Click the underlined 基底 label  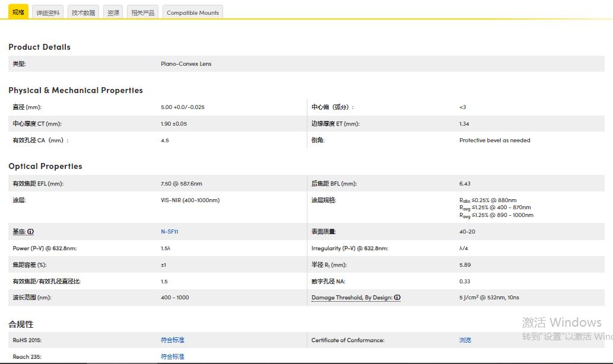[x=19, y=232]
